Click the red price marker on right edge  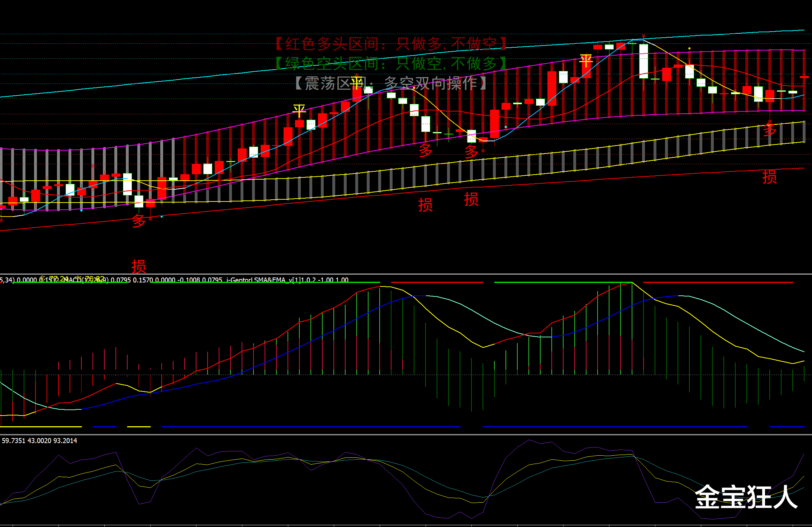point(804,77)
